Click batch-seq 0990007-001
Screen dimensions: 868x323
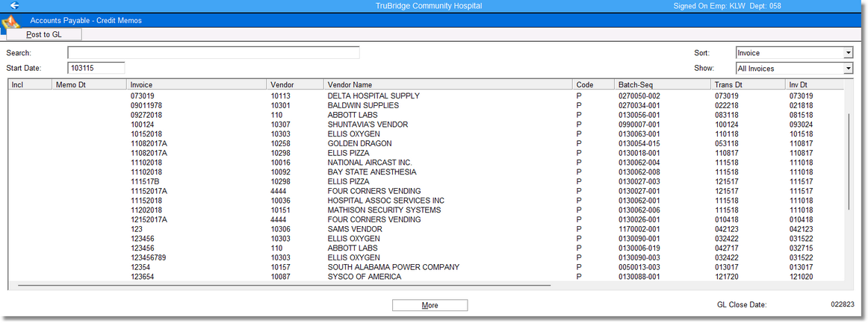[x=639, y=125]
